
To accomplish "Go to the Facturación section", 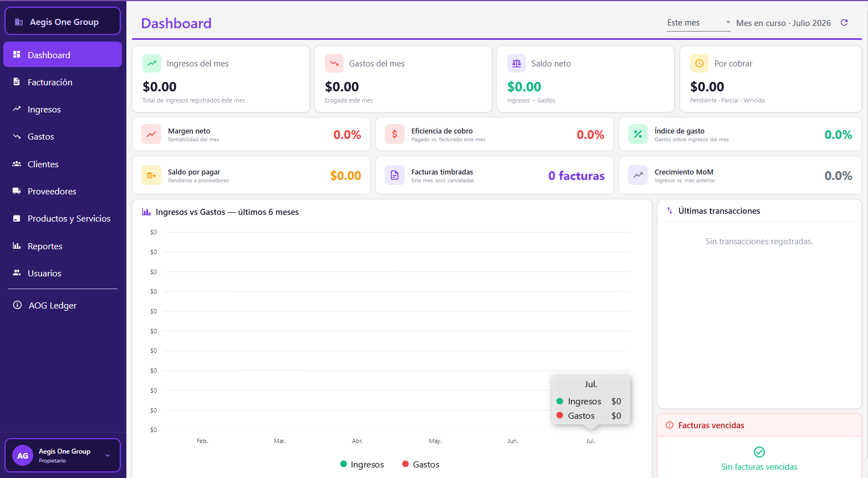I will tap(63, 82).
